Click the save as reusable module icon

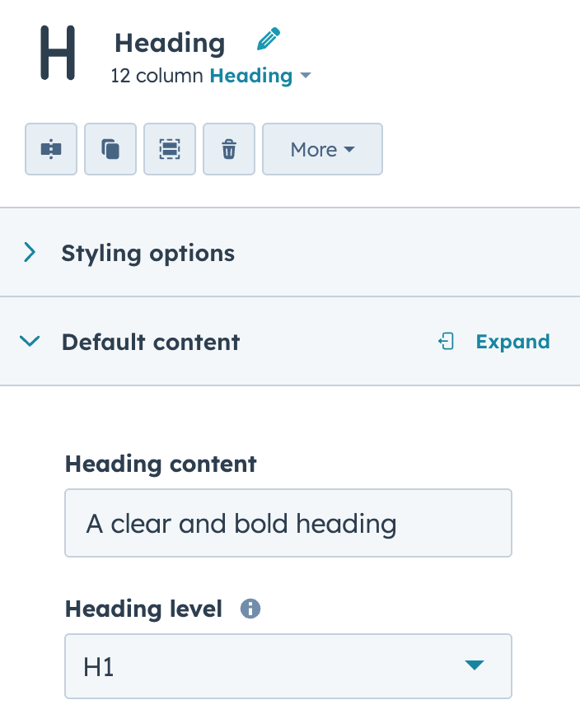(x=169, y=149)
